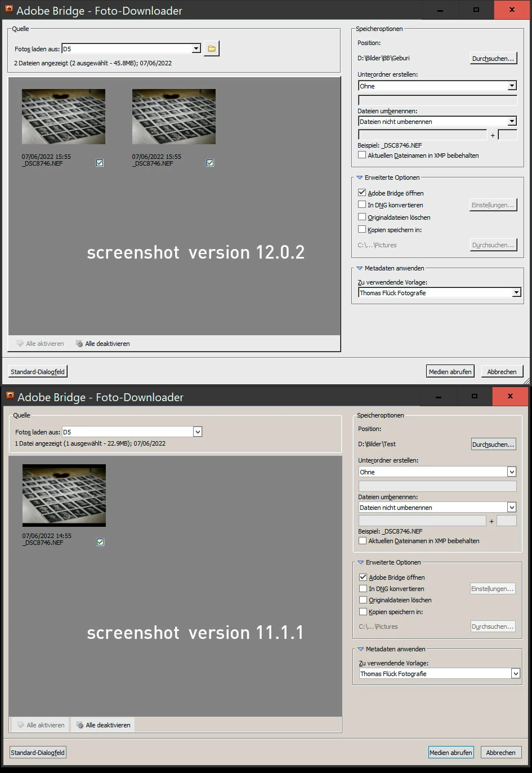Select the second photo thumbnail in version 12.0.2 window
Screen dimensions: 532x773
pos(174,117)
